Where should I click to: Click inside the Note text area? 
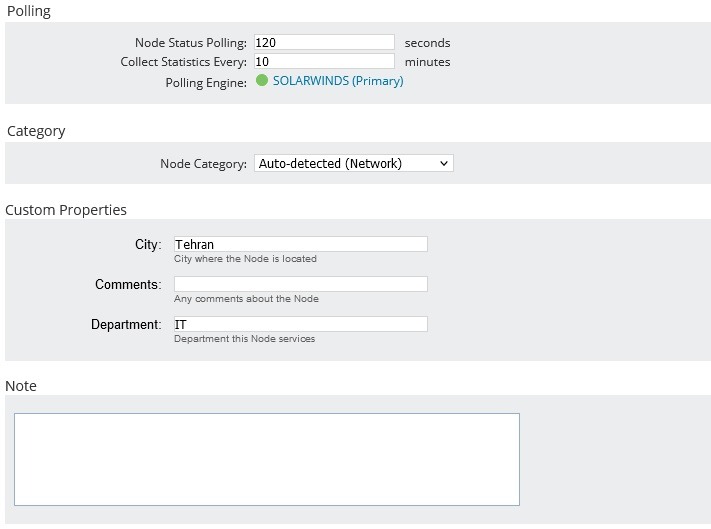click(x=266, y=459)
